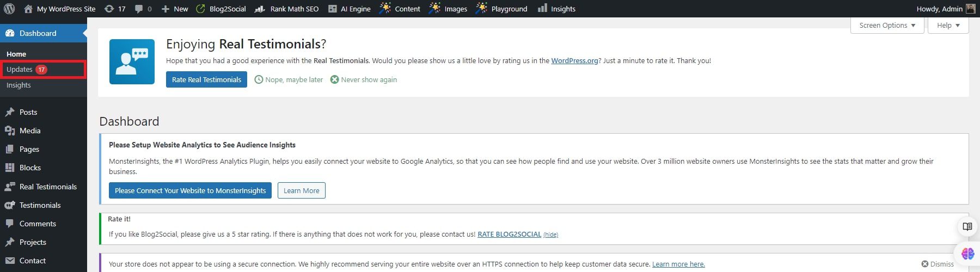Select Media in the sidebar
The height and width of the screenshot is (272, 980).
point(30,131)
